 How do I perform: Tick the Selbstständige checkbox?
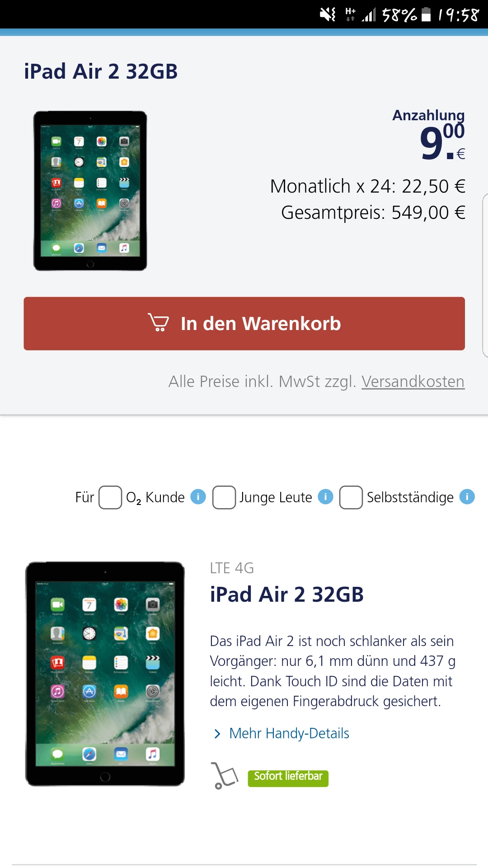click(351, 497)
